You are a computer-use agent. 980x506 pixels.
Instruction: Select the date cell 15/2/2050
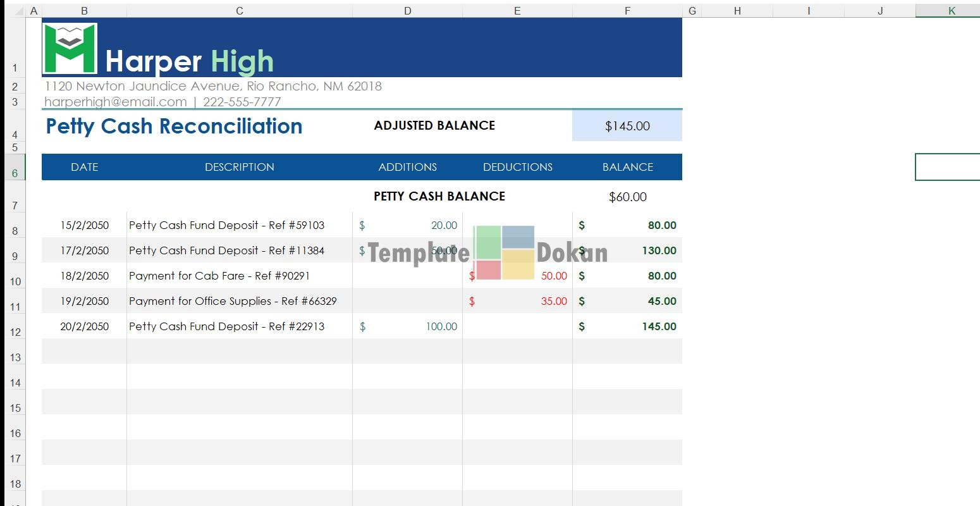point(84,225)
